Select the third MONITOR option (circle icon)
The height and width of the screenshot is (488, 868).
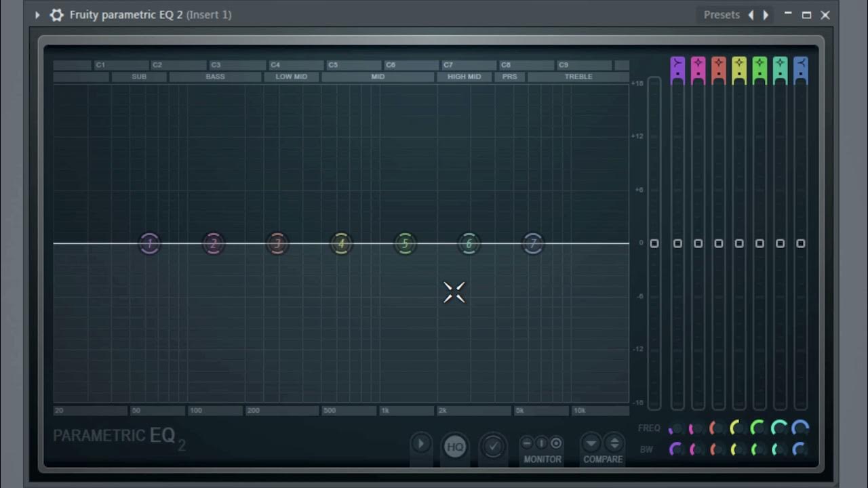click(556, 443)
